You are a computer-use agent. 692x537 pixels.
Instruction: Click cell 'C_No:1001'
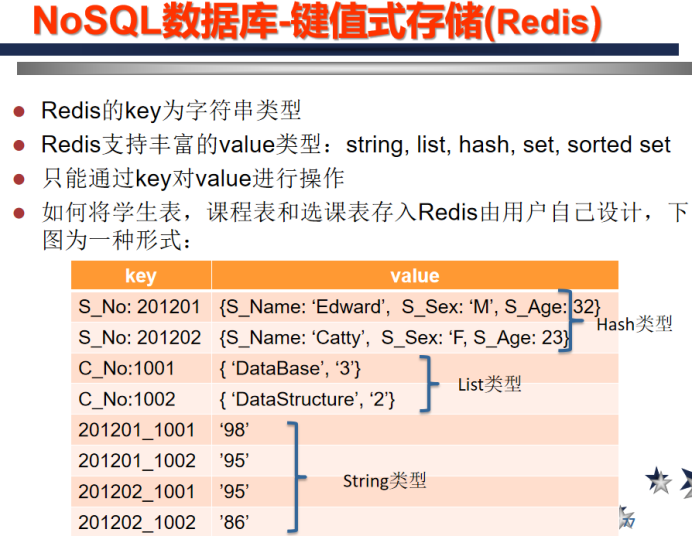(x=141, y=368)
